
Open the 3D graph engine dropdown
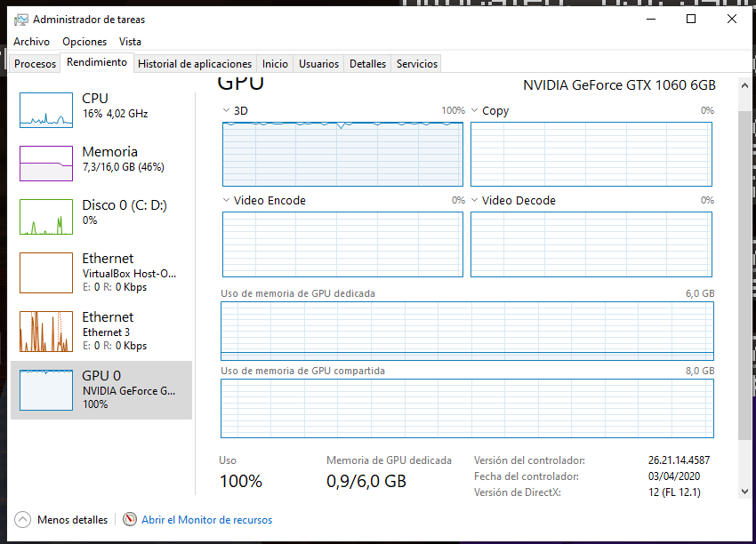pyautogui.click(x=227, y=111)
